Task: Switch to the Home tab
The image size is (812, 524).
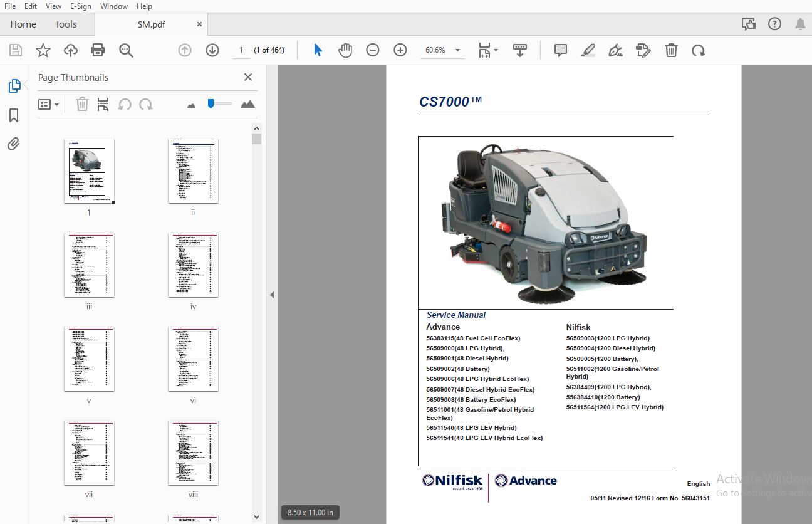Action: [23, 24]
